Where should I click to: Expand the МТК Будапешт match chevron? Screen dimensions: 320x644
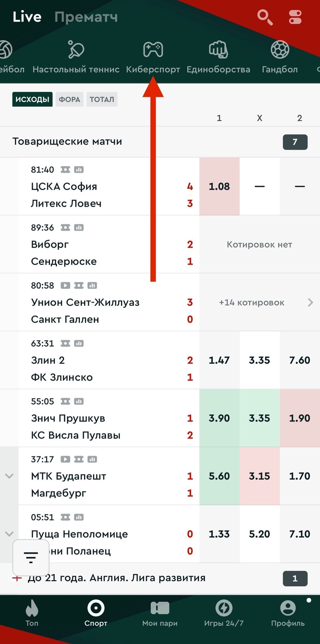coord(10,476)
